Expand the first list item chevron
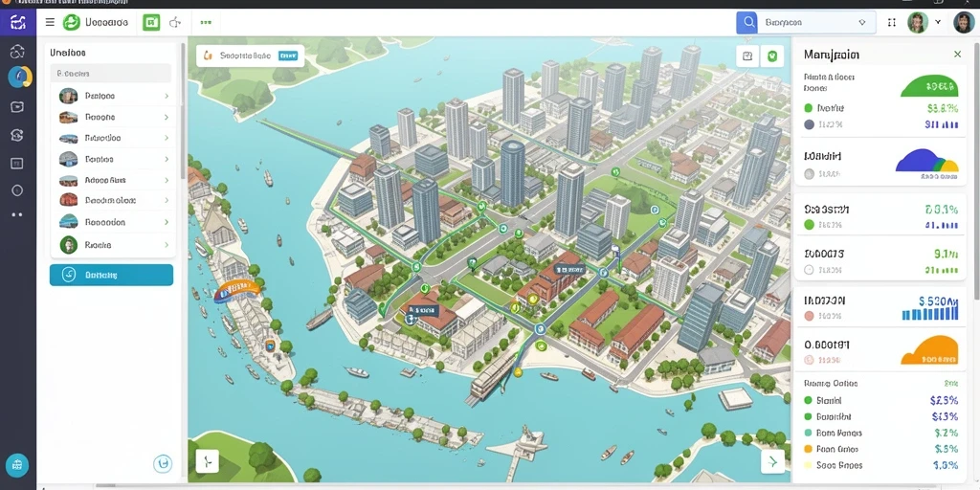 point(167,97)
